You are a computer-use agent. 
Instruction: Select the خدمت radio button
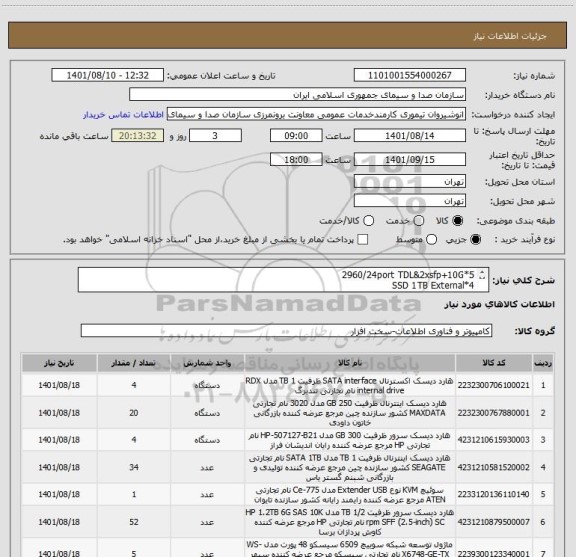click(x=419, y=220)
